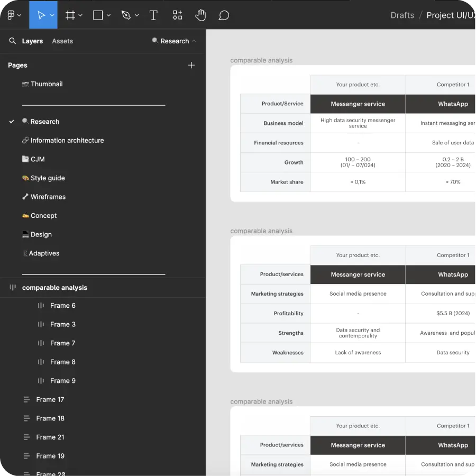
Task: Open the Search icon in the left panel
Action: (12, 41)
